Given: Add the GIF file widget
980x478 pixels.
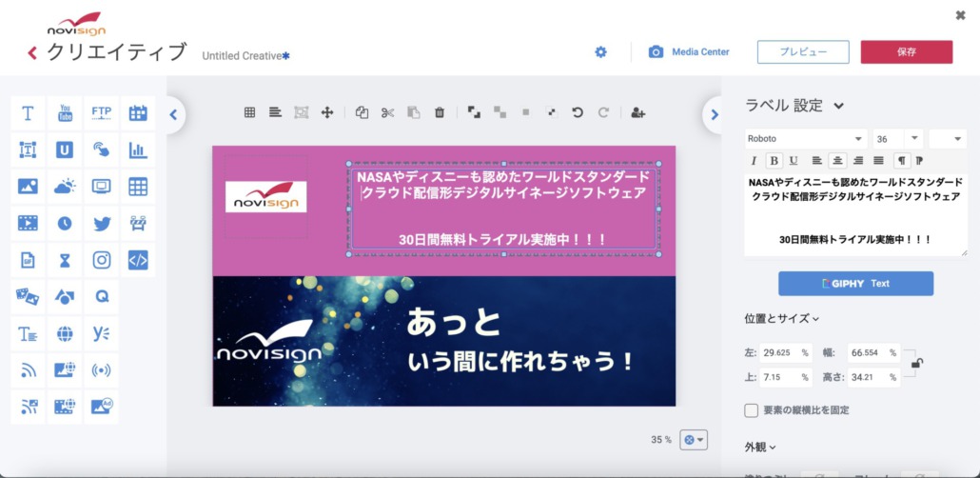Looking at the screenshot, I should click(28, 260).
